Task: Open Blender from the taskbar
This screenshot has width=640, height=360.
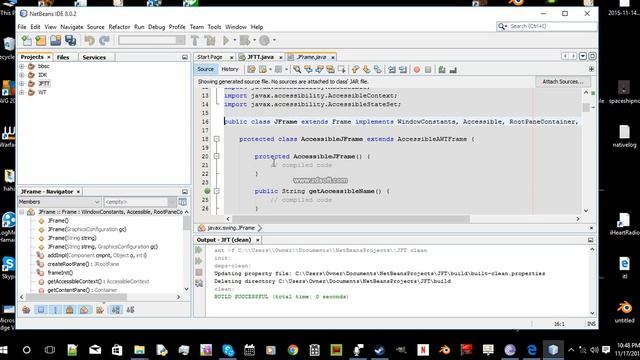Action: [x=445, y=350]
